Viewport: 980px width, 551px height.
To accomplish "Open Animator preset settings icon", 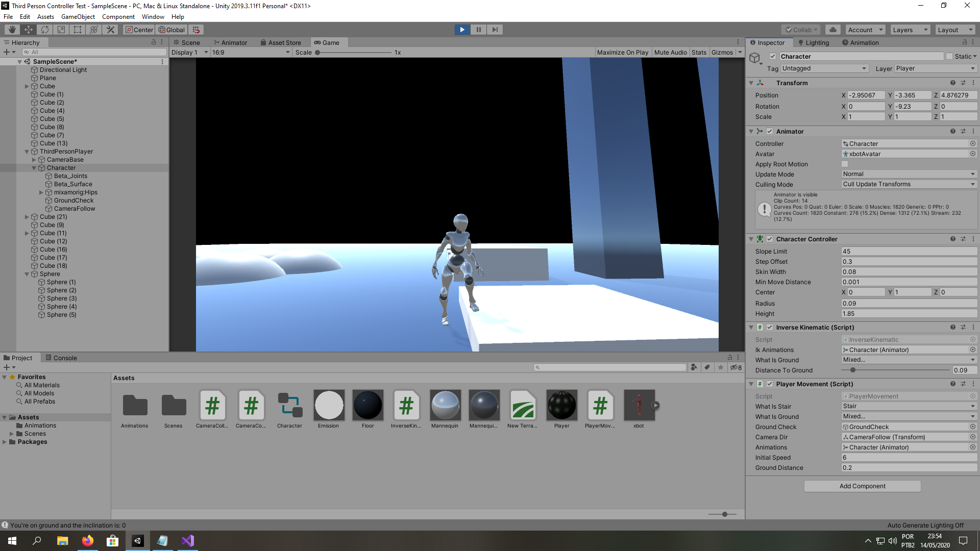I will click(963, 131).
